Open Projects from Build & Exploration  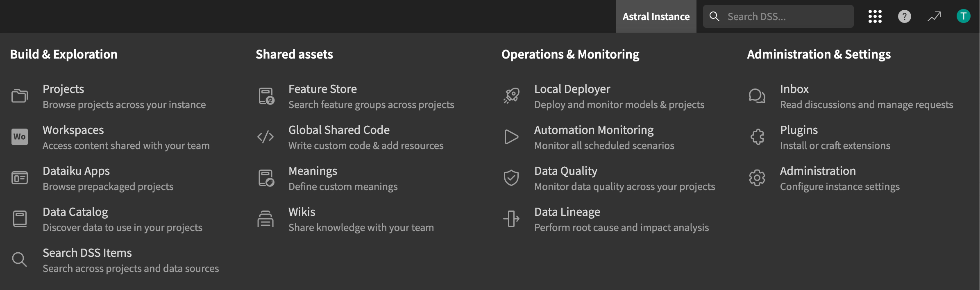pos(64,89)
